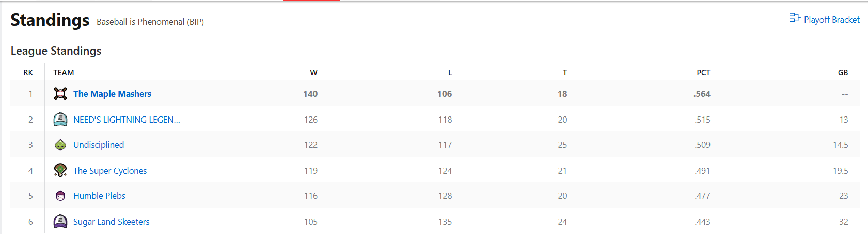
Task: Open the Undisciplined team link
Action: coord(99,145)
